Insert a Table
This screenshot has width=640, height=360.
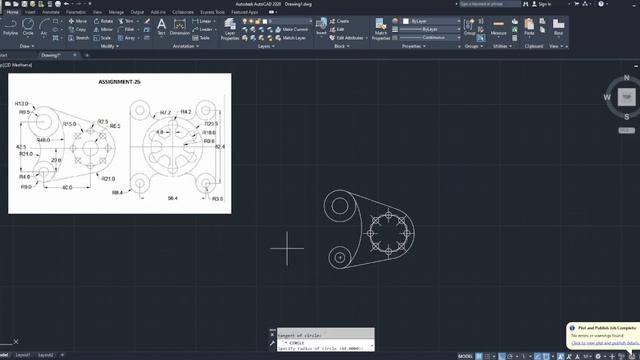(201, 38)
